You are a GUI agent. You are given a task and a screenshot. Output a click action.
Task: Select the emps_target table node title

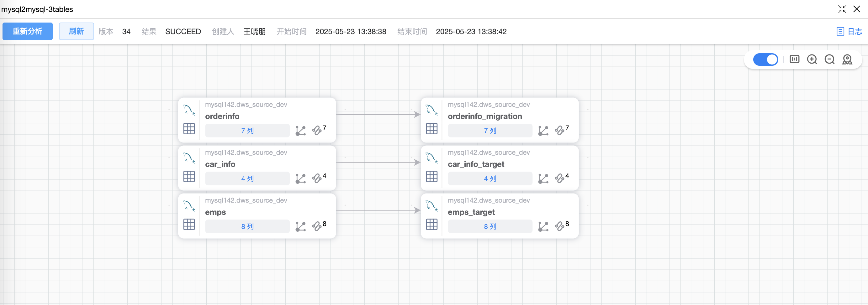pos(471,212)
